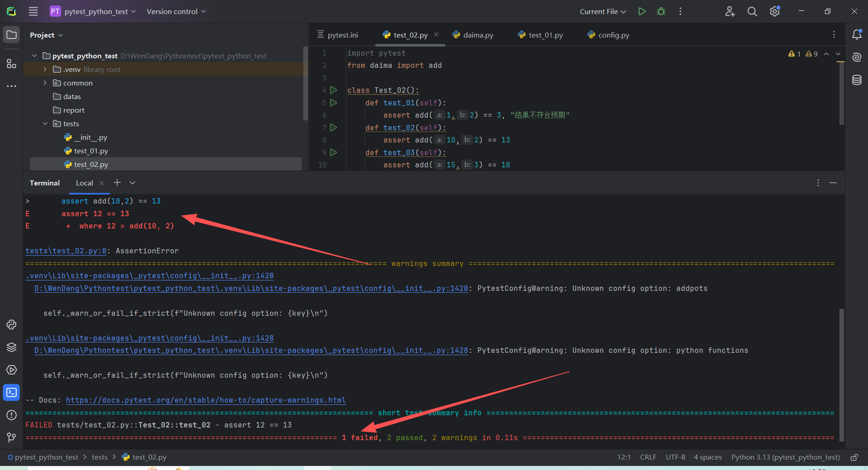
Task: Open Python Packages layers icon
Action: click(x=12, y=347)
